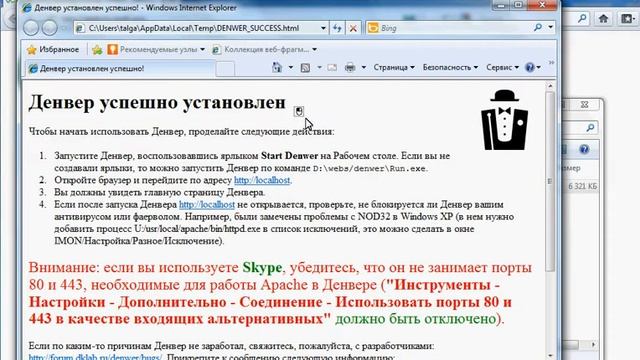The width and height of the screenshot is (640, 360).
Task: Print the page with printer icon
Action: coord(350,67)
